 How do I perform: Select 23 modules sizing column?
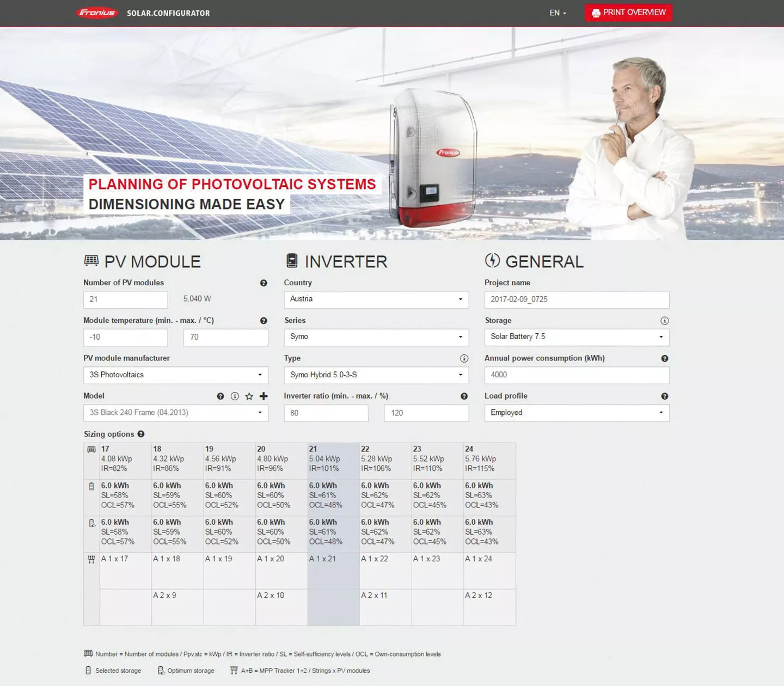click(x=437, y=461)
